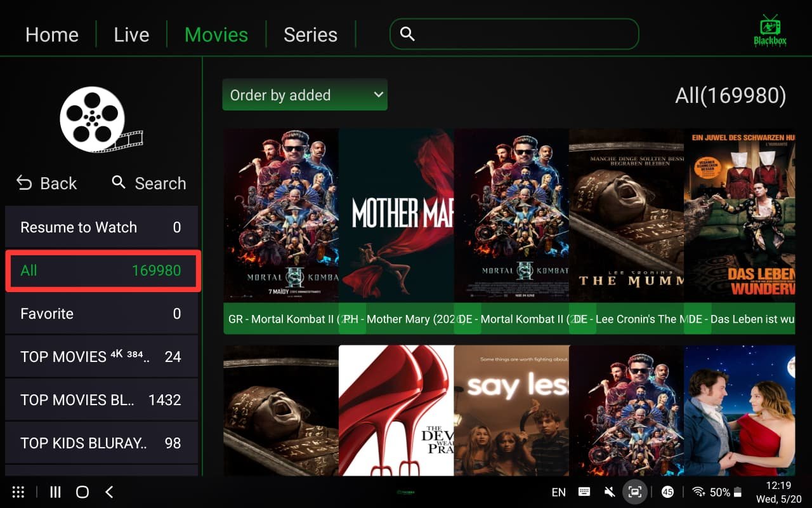This screenshot has height=508, width=812.
Task: Open the notification badge showing 45
Action: point(667,492)
